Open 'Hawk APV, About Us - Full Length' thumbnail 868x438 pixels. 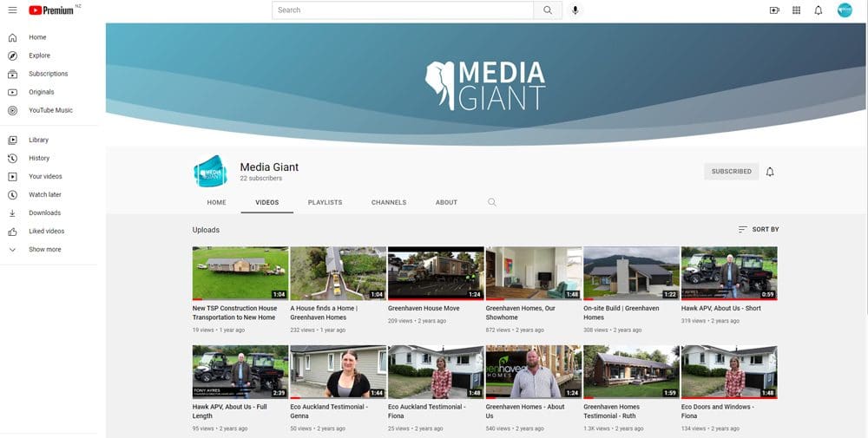pyautogui.click(x=240, y=372)
